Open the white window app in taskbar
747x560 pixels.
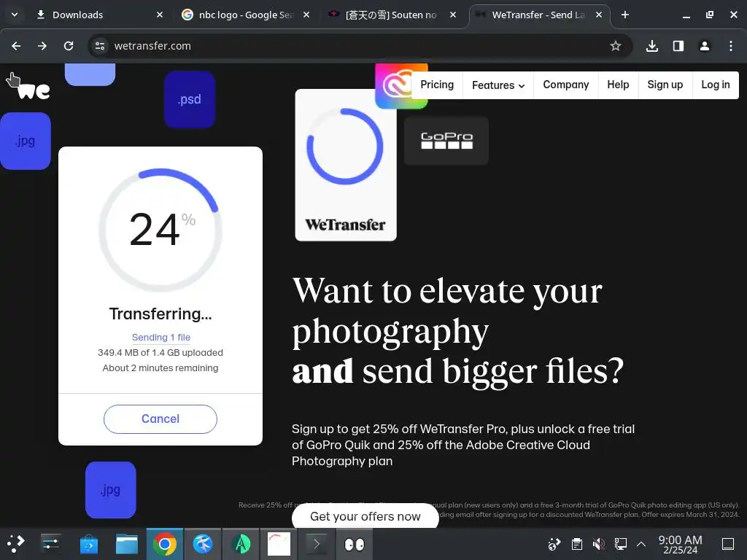pos(279,544)
